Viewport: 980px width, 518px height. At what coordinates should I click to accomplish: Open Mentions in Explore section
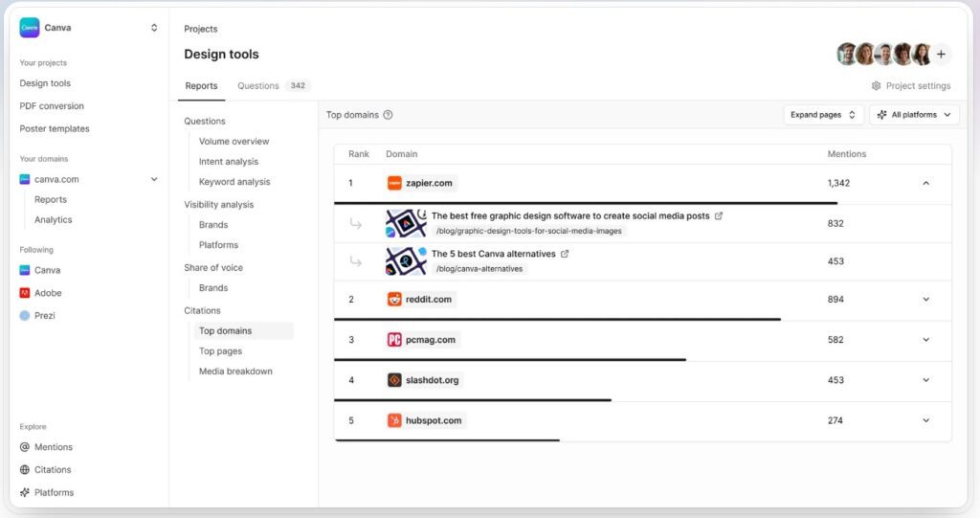click(x=54, y=447)
